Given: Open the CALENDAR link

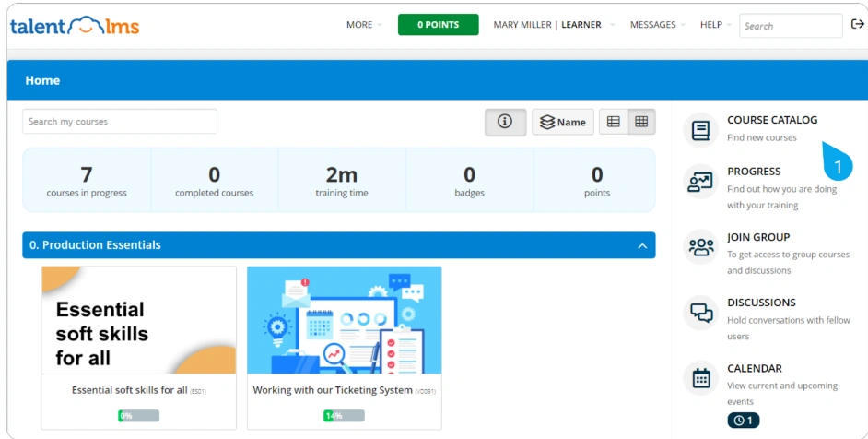Looking at the screenshot, I should click(754, 368).
